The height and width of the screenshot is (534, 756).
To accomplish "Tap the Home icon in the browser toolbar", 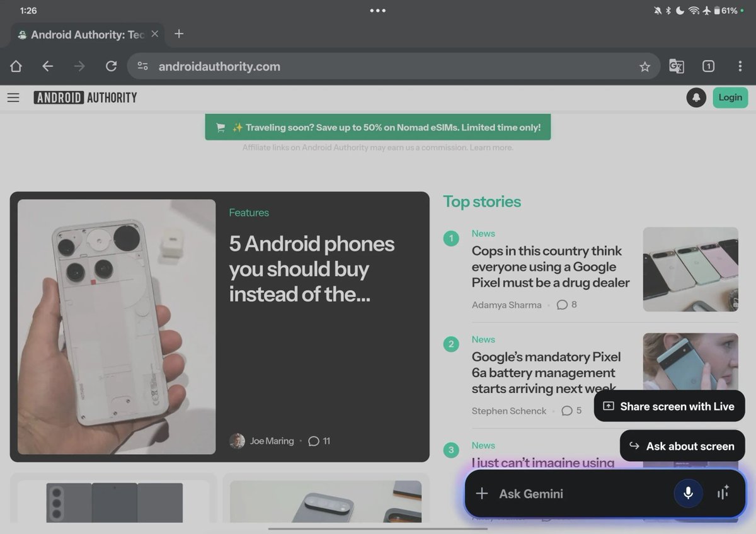I will pos(16,66).
